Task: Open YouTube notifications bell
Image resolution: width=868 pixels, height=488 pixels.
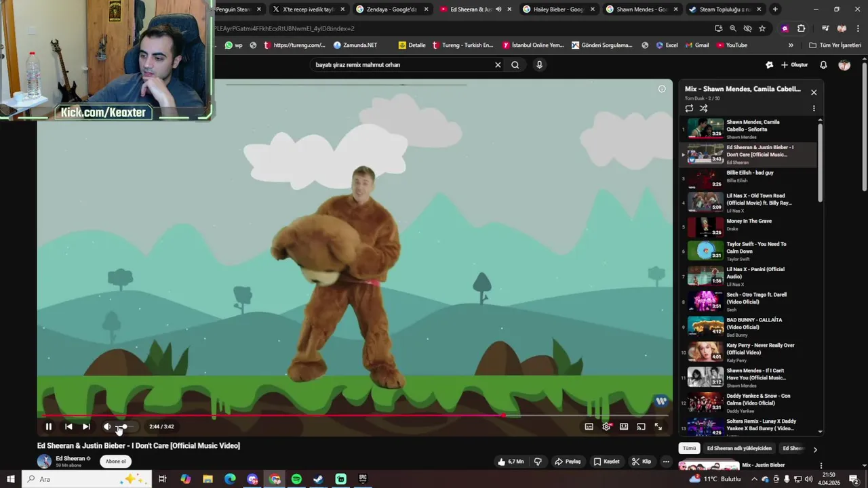Action: click(823, 65)
